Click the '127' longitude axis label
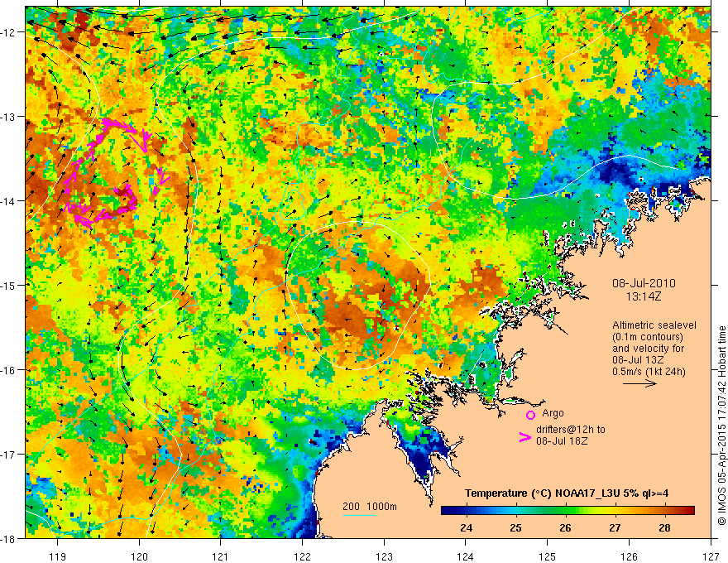The width and height of the screenshot is (728, 563). point(711,556)
